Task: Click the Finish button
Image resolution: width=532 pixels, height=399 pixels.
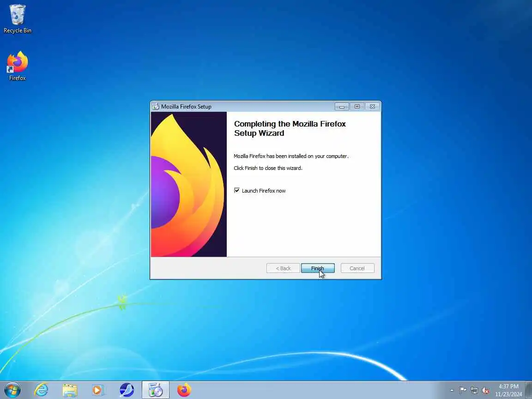Action: pyautogui.click(x=318, y=268)
